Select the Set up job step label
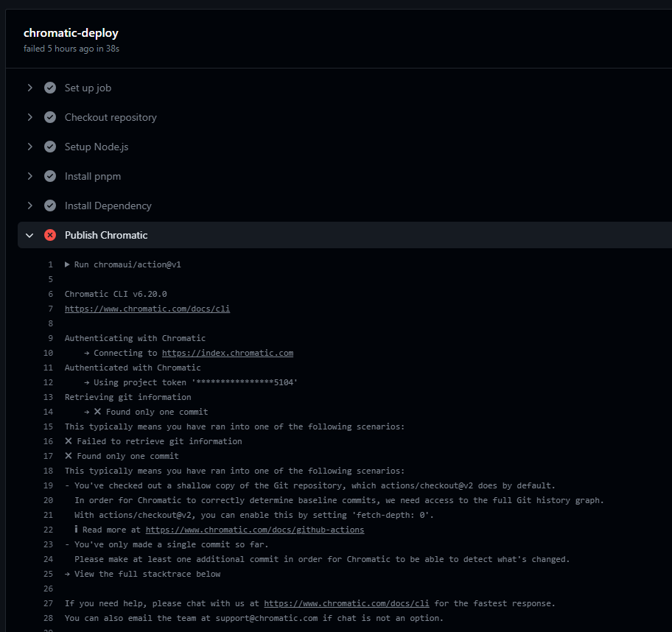672x632 pixels. [x=88, y=88]
